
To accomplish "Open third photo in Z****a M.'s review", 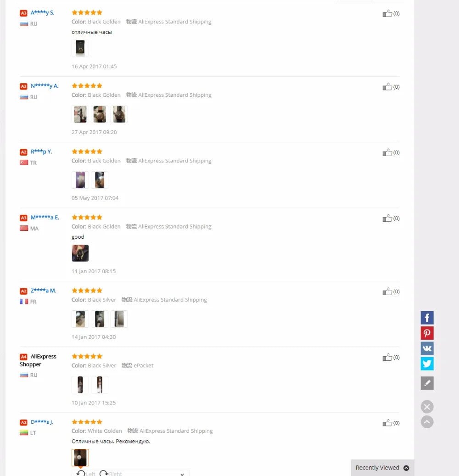I will tap(119, 319).
